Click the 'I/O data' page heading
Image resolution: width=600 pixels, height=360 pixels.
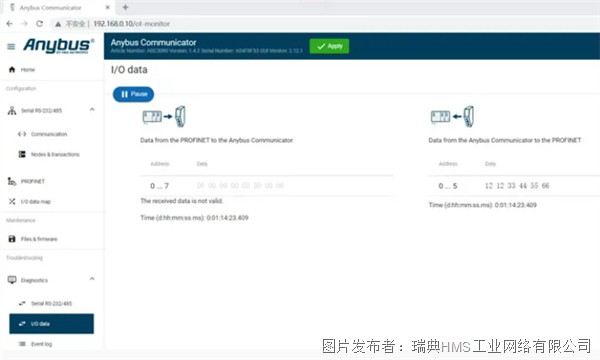(129, 70)
